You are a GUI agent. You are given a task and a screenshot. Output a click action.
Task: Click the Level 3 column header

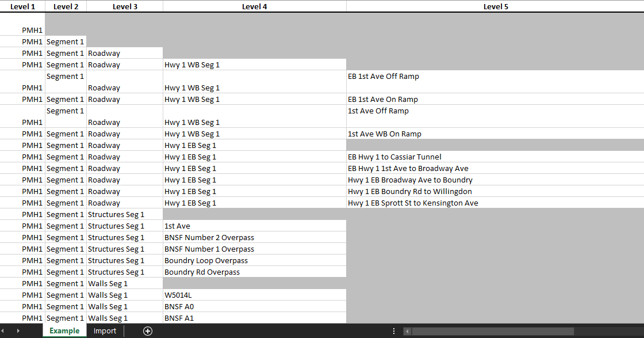(125, 6)
